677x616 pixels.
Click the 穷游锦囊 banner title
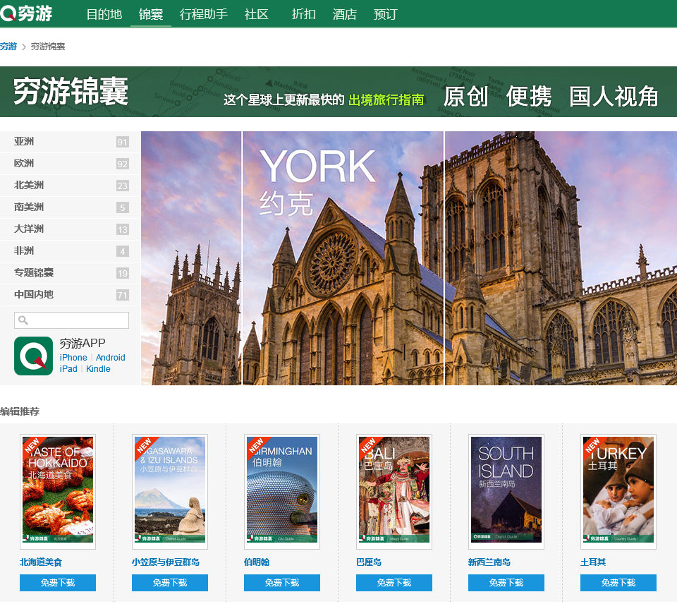[x=71, y=91]
